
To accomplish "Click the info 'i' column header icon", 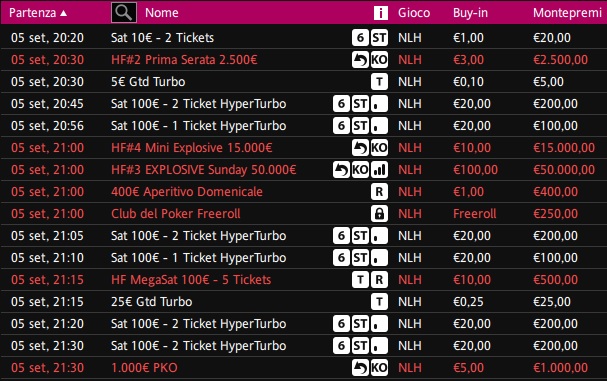I will [381, 13].
